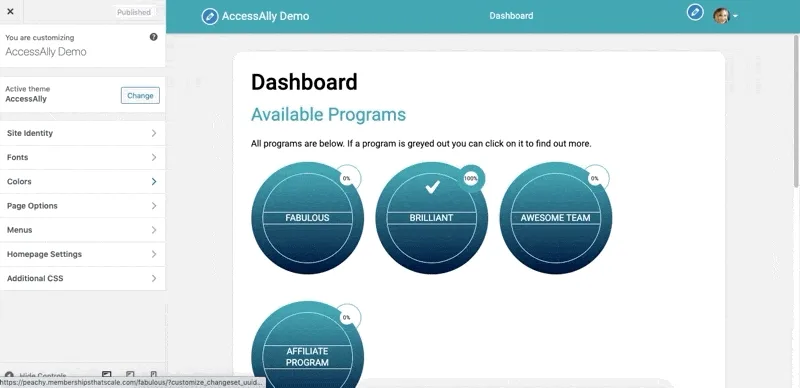
Task: Close the customizer with the X icon
Action: 10,11
